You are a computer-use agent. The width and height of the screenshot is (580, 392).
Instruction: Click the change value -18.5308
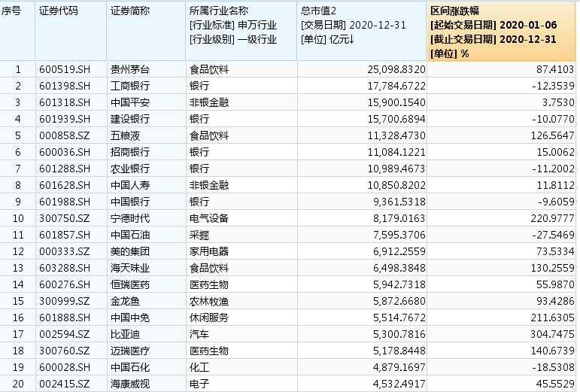pyautogui.click(x=554, y=368)
